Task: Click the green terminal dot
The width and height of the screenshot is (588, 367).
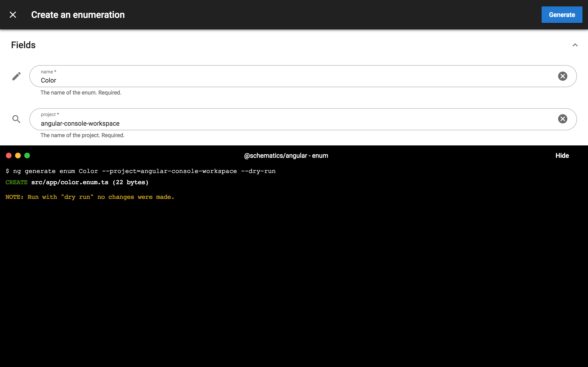Action: click(x=27, y=156)
